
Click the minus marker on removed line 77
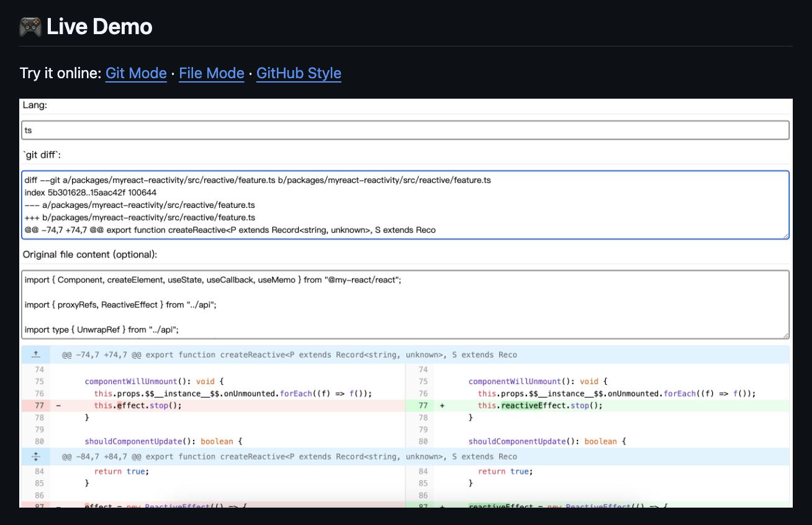pos(58,406)
